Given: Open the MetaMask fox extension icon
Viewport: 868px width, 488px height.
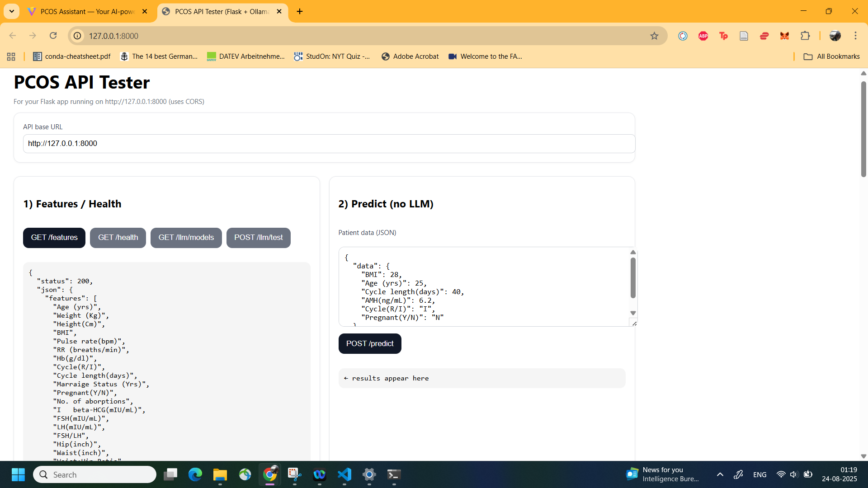Looking at the screenshot, I should [x=784, y=36].
